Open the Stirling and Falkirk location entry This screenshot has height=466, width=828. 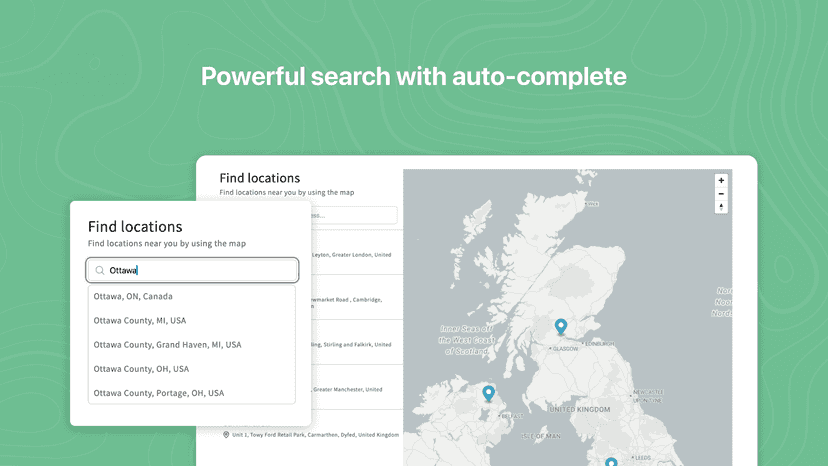pos(356,342)
